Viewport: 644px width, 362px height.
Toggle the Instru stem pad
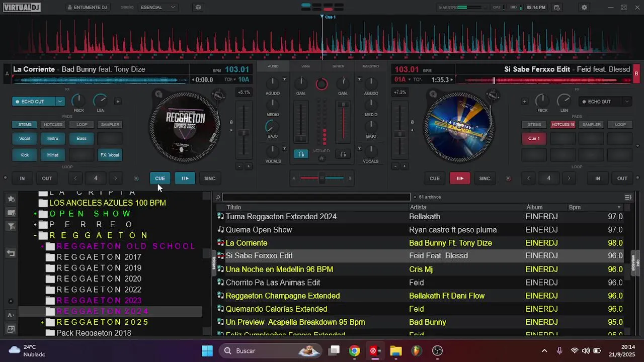click(53, 139)
